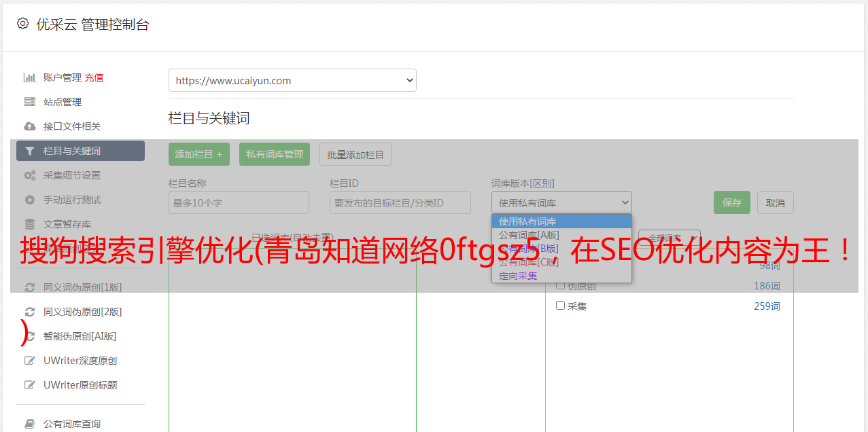Open the https://www.ucaiyun.com site selector
This screenshot has width=868, height=432.
click(292, 80)
